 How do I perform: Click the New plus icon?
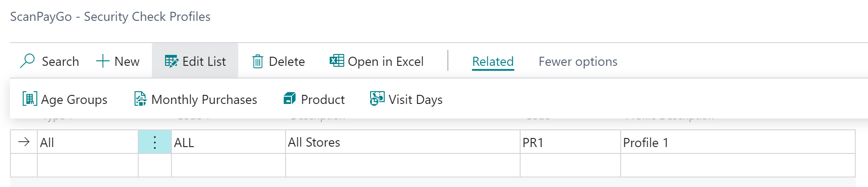[103, 61]
